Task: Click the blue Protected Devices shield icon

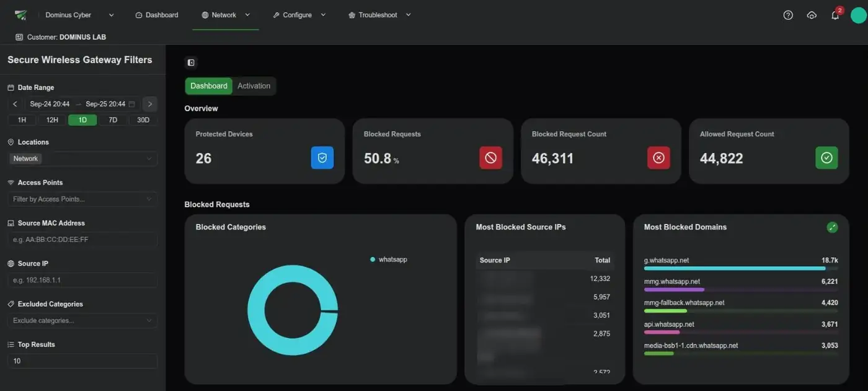Action: coord(322,158)
